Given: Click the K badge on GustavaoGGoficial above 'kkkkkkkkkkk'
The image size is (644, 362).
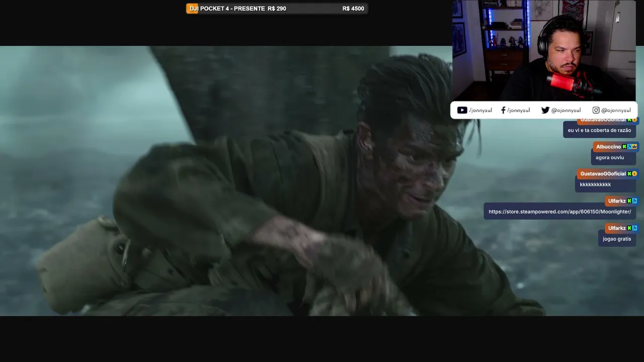Looking at the screenshot, I should pyautogui.click(x=629, y=174).
